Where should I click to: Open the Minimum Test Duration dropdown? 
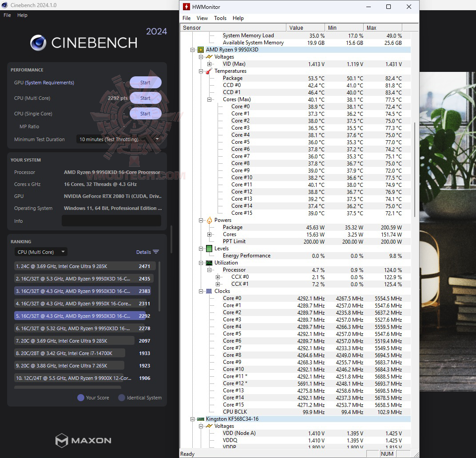pyautogui.click(x=119, y=139)
